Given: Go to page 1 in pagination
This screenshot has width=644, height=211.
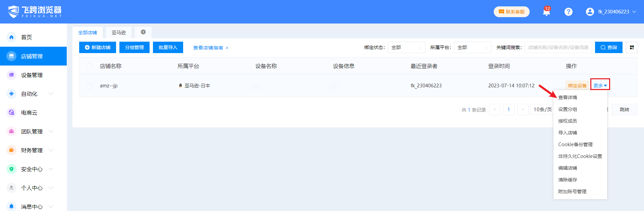Looking at the screenshot, I should (x=509, y=110).
